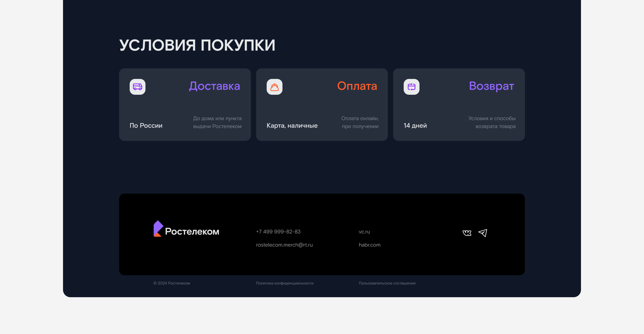The image size is (644, 334).
Task: Open Пользовательское соглашение link
Action: tap(387, 283)
